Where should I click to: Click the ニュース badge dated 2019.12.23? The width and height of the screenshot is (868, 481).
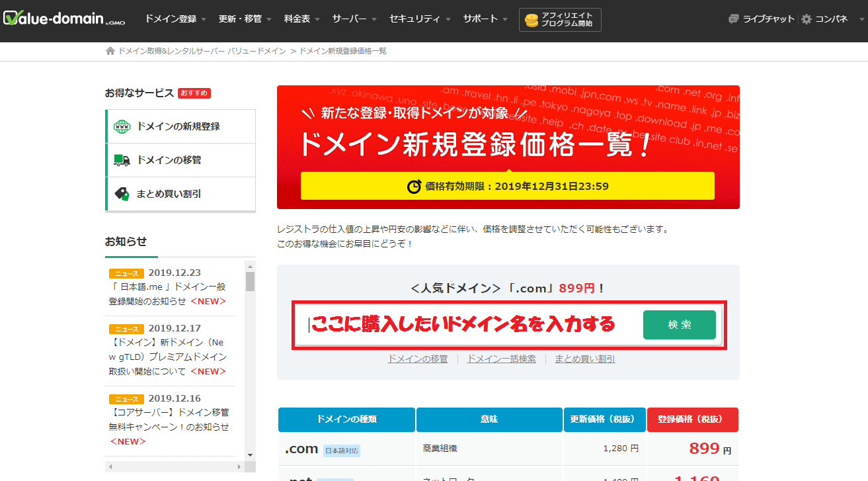(x=126, y=273)
